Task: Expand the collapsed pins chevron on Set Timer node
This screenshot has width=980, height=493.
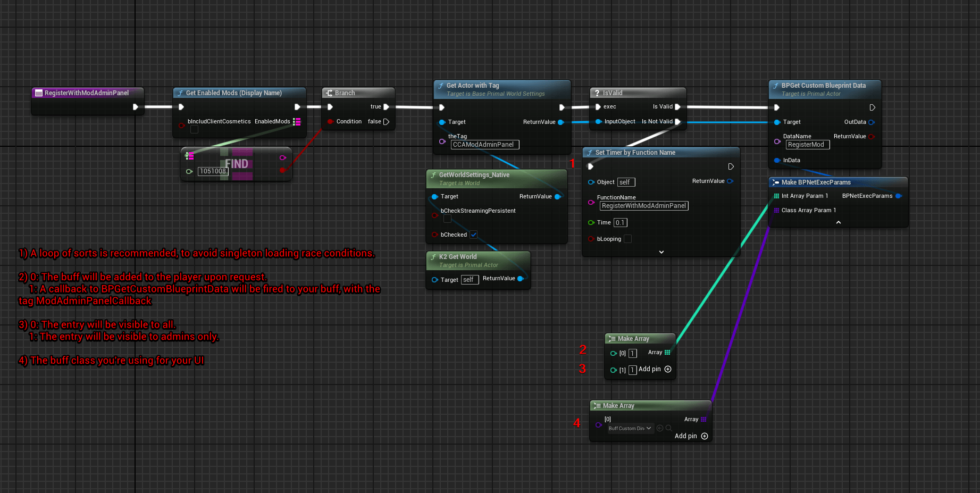Action: [661, 252]
